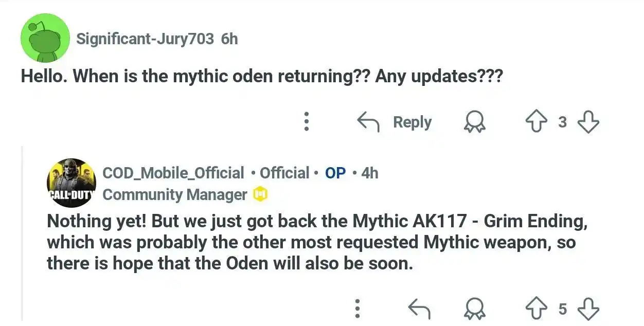The image size is (644, 326).
Task: Tap the reply arrow icon beside Reply
Action: pyautogui.click(x=368, y=122)
